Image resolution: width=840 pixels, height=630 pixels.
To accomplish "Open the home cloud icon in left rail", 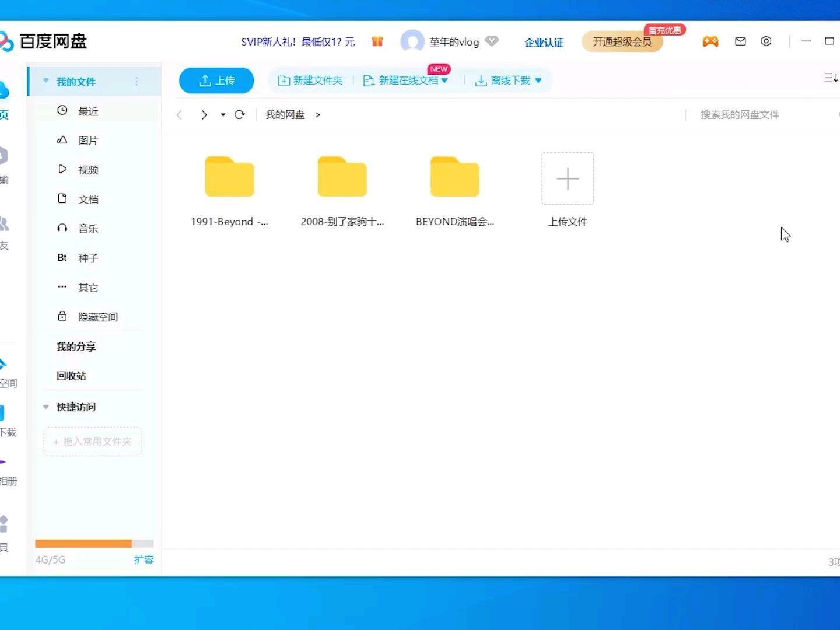I will tap(4, 90).
